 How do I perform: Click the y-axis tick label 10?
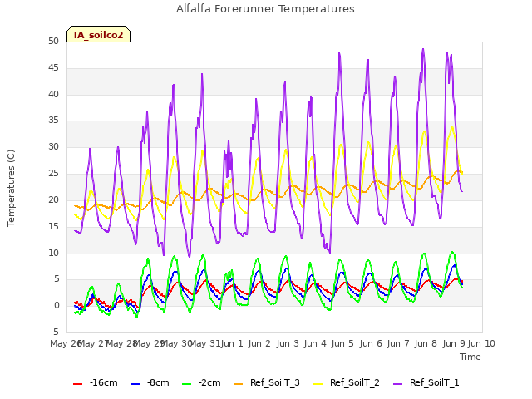pos(53,253)
